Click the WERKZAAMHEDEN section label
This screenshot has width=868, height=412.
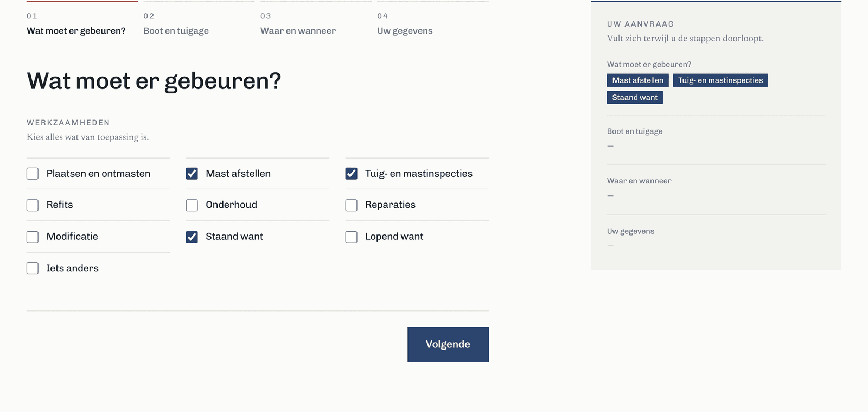(x=68, y=123)
